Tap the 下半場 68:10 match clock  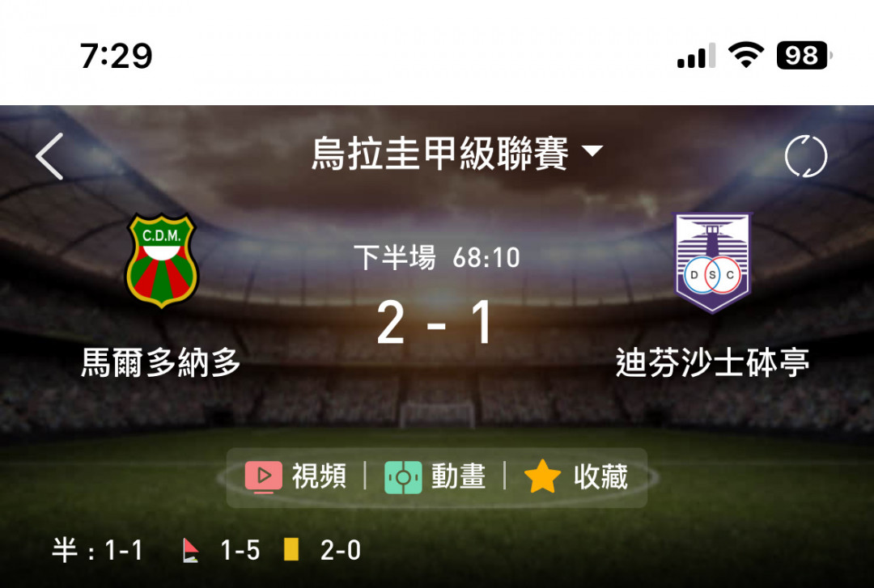coord(437,257)
